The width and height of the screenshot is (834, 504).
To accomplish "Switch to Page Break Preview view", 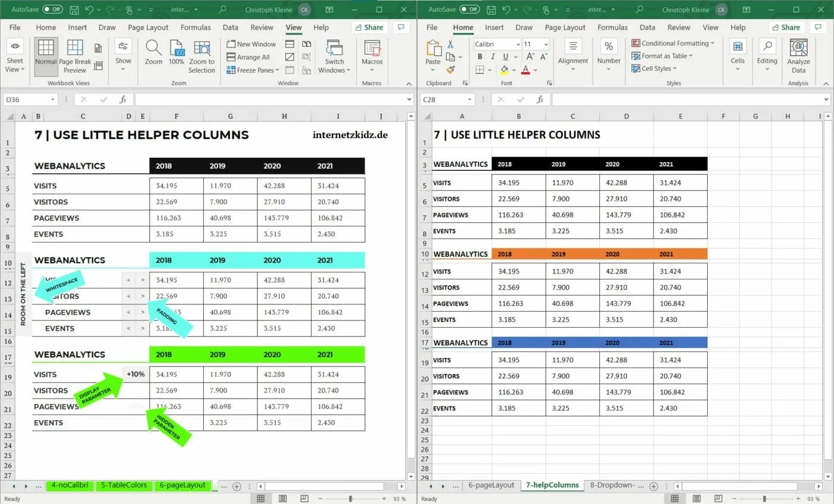I will [x=74, y=57].
